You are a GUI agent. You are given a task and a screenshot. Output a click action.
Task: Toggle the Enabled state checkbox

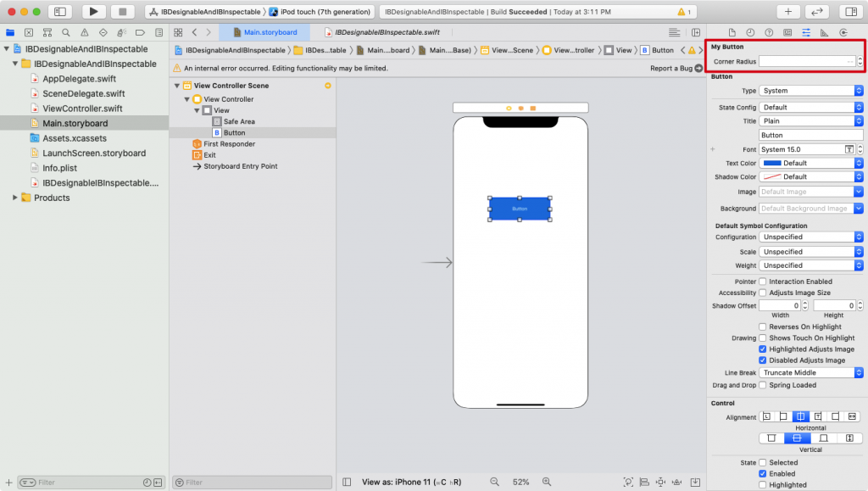pos(763,473)
